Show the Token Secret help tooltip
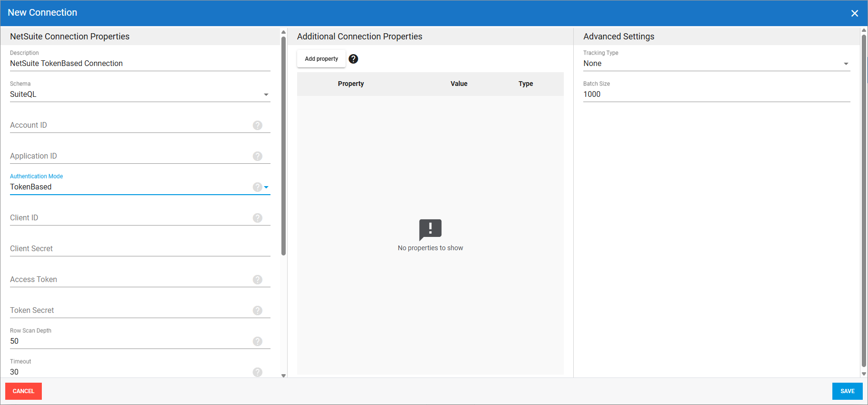This screenshot has width=868, height=405. tap(258, 311)
